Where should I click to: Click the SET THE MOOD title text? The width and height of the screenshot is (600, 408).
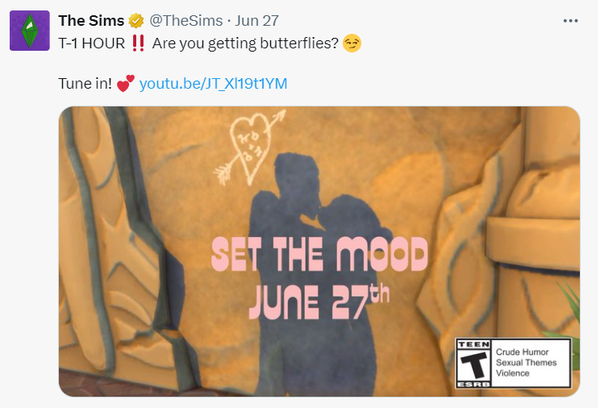pyautogui.click(x=320, y=254)
